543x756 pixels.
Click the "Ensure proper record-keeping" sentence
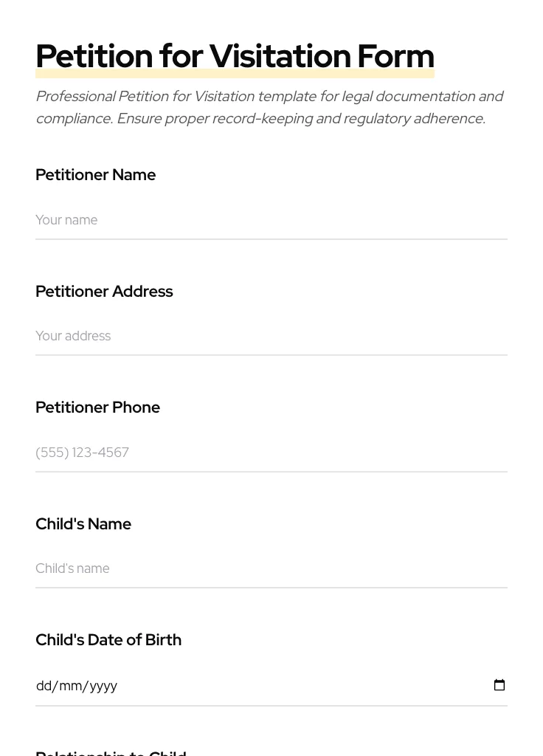pos(300,119)
